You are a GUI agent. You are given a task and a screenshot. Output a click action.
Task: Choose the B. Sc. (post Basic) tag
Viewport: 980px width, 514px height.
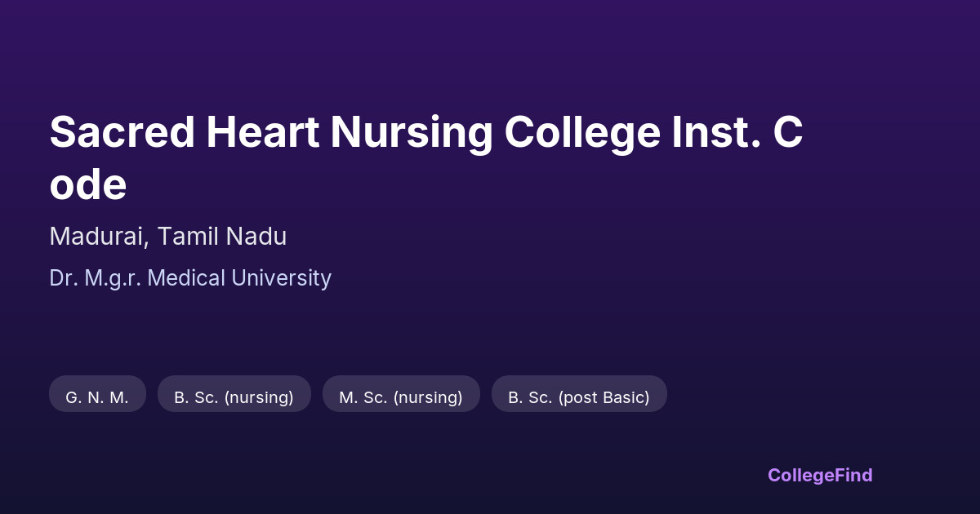coord(579,397)
